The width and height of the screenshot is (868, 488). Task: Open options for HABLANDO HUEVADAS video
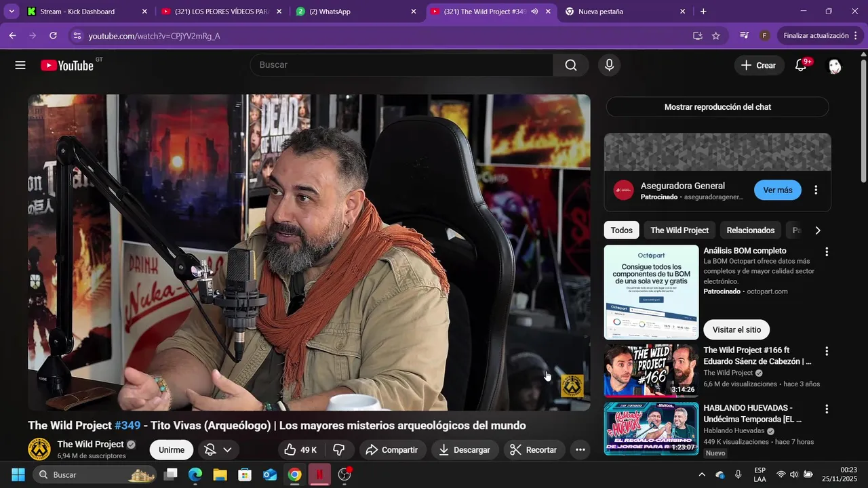(x=826, y=409)
